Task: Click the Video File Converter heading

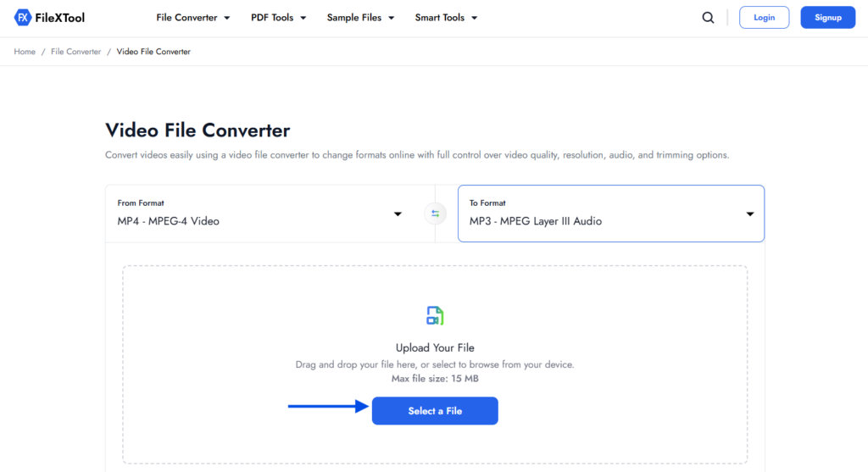Action: pos(198,130)
